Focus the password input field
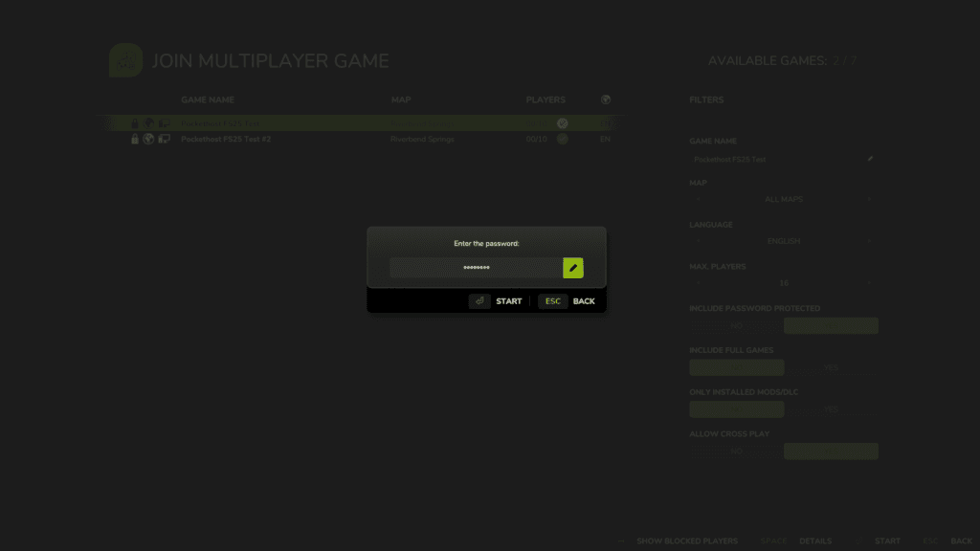Screen dimensions: 980x551 coord(477,268)
